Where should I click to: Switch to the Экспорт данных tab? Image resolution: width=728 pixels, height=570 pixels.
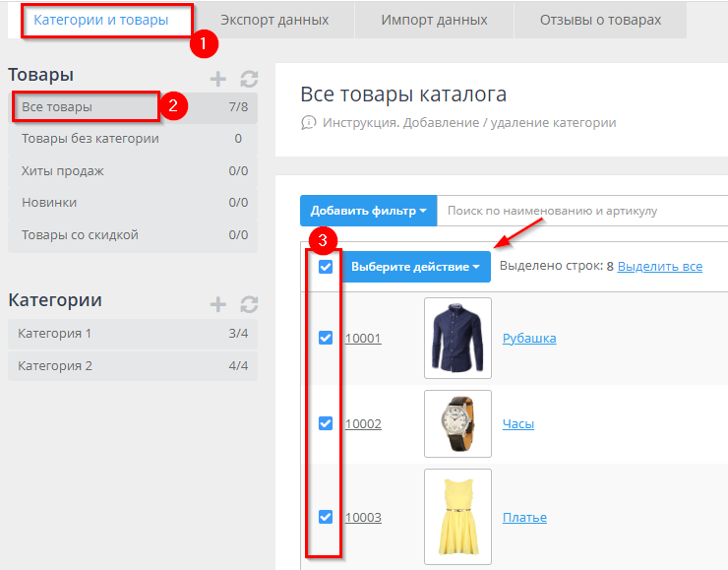click(274, 20)
